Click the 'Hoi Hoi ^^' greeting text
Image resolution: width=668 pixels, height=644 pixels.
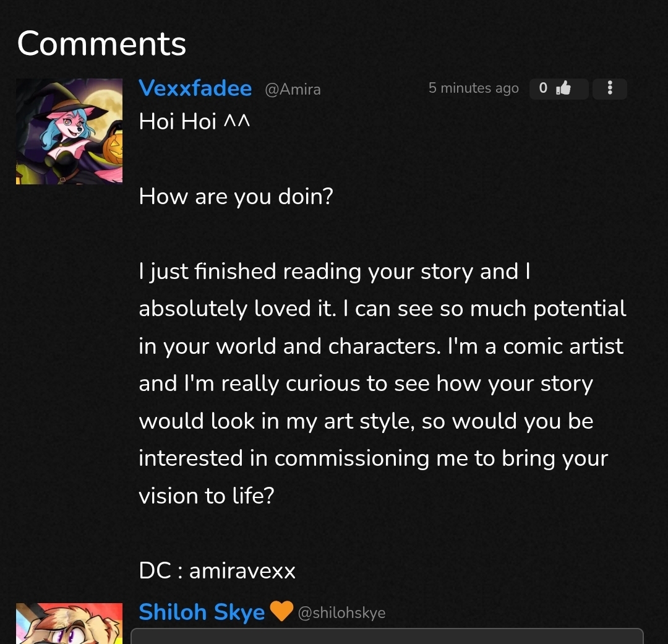point(194,122)
